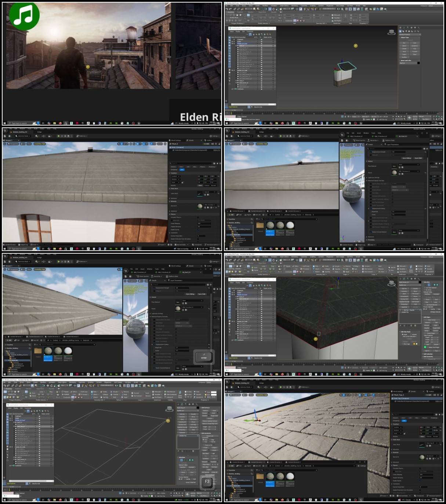
Task: Click Import in the enter-key Unreal content browser
Action: [x=26, y=340]
